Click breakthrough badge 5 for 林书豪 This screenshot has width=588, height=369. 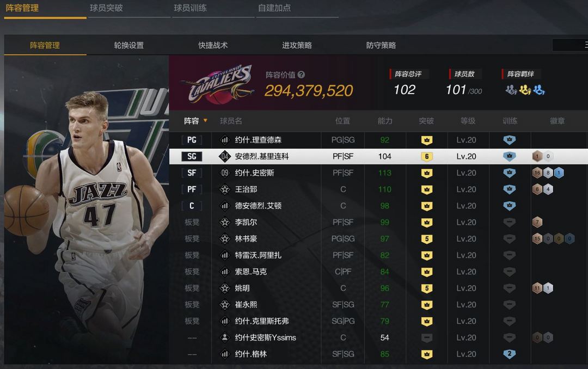tap(427, 239)
